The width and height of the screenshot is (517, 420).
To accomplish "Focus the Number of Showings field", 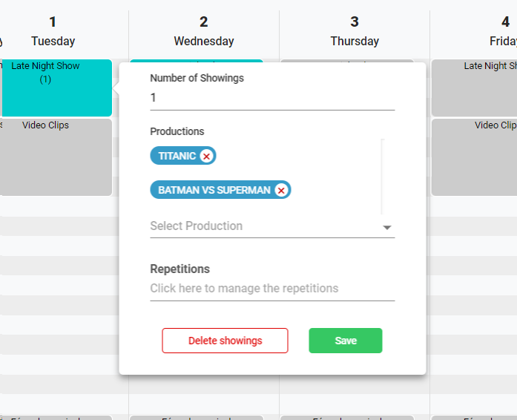I will [x=271, y=98].
